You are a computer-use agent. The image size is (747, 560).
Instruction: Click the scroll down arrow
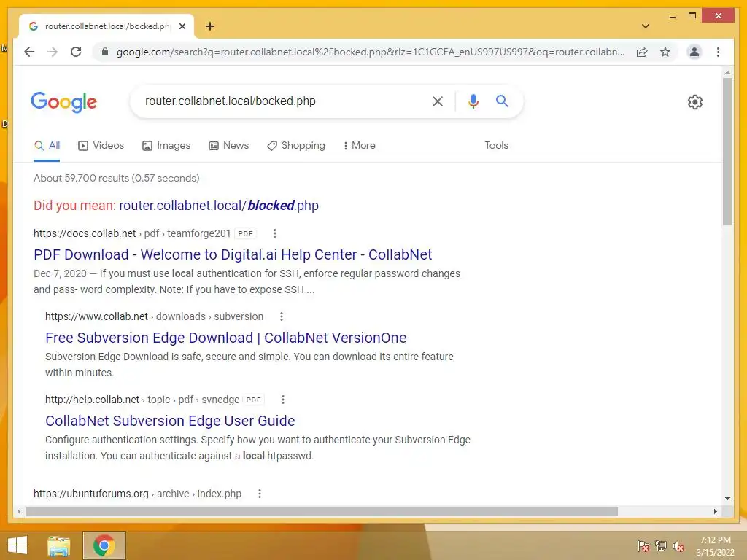click(727, 499)
